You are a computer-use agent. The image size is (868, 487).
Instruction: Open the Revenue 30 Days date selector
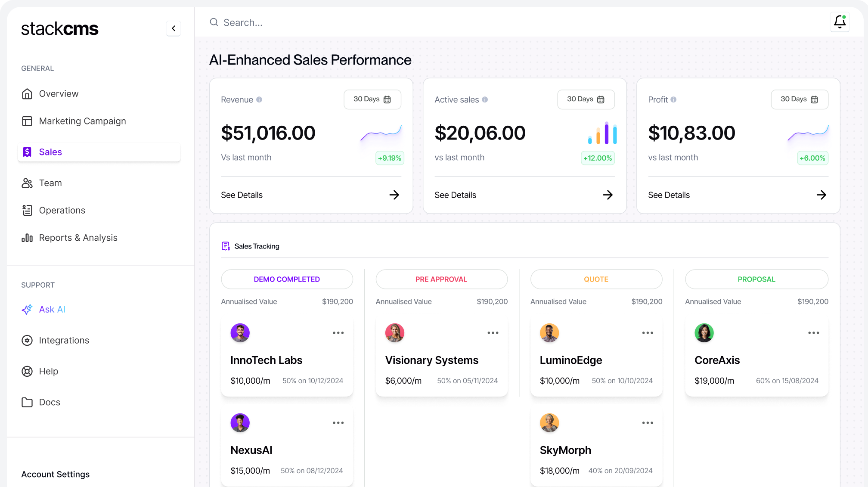pos(372,99)
